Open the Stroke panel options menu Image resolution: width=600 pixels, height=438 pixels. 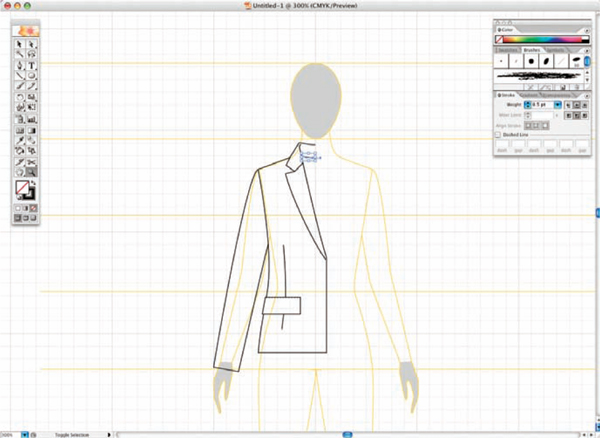587,95
